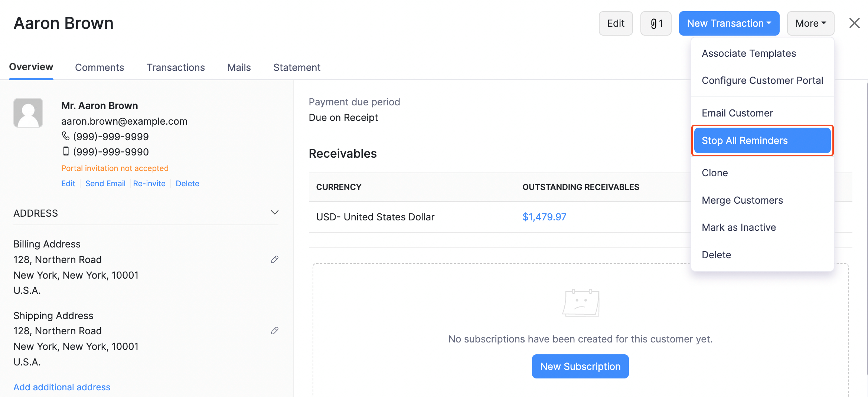Open the New Transaction dropdown
The width and height of the screenshot is (868, 397).
pos(729,23)
